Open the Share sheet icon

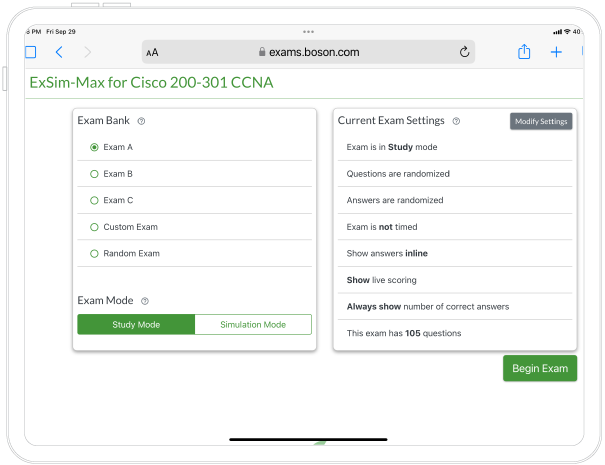pos(524,52)
